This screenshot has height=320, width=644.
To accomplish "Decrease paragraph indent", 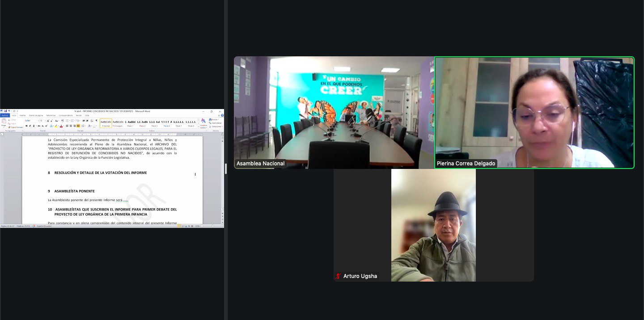I will click(84, 121).
